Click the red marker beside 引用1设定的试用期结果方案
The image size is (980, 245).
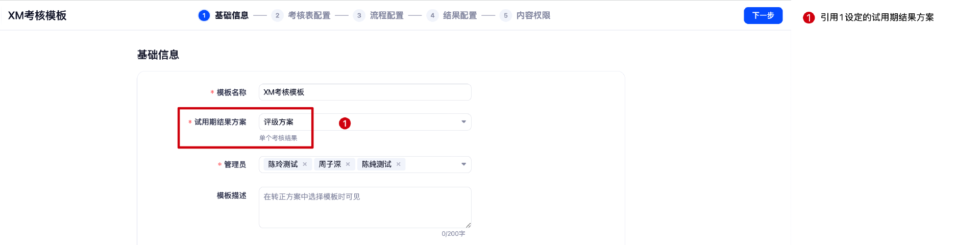click(x=808, y=18)
